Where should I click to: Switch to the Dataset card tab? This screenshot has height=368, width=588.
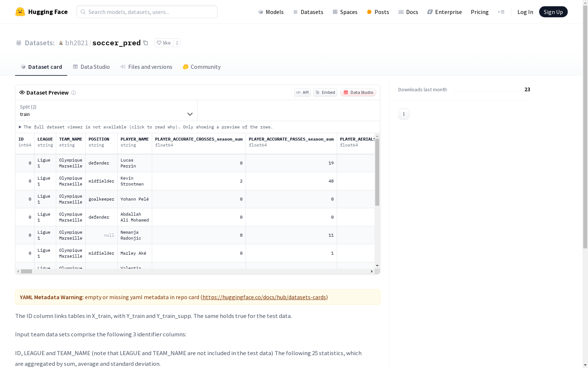41,67
